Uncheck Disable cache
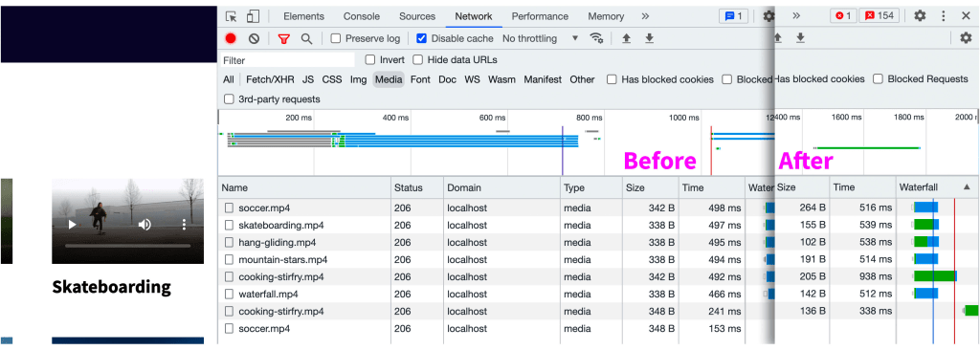 point(422,38)
